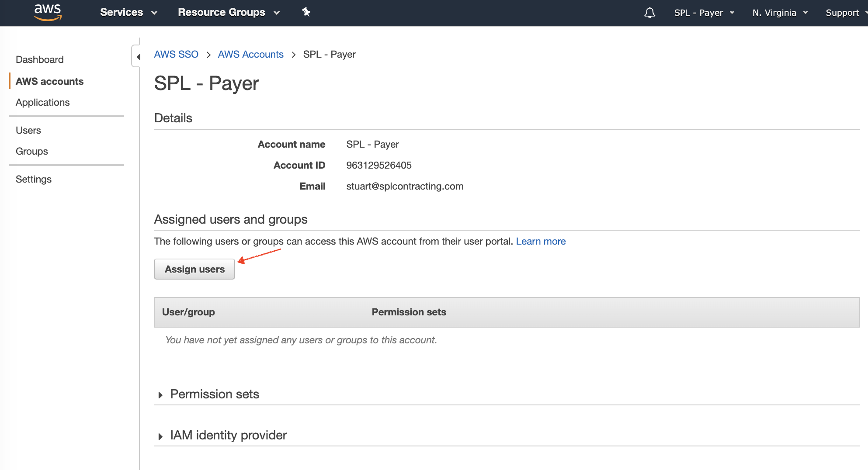
Task: Open Settings in sidebar
Action: coord(33,179)
